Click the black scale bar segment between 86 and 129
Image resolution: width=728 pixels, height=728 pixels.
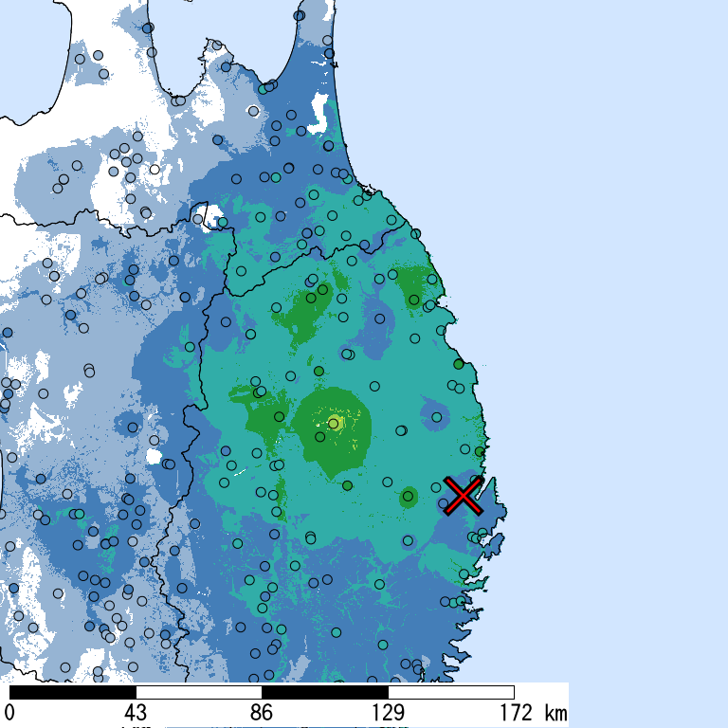coord(324,692)
